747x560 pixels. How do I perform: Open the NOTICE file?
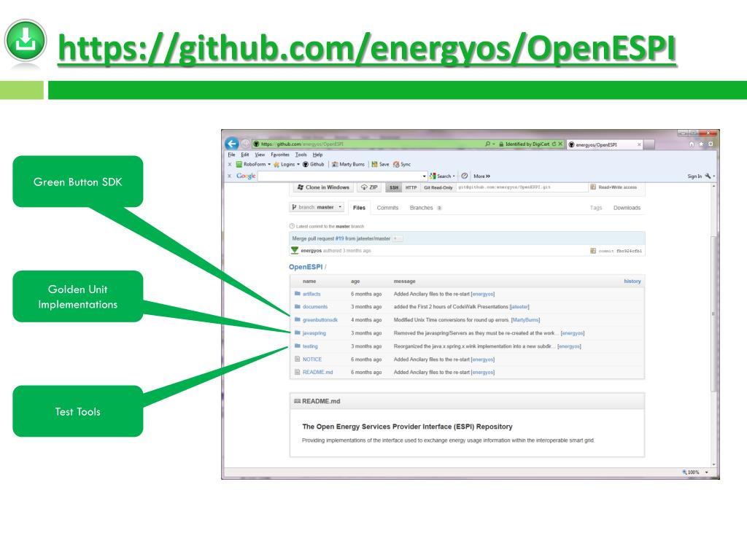pos(312,359)
